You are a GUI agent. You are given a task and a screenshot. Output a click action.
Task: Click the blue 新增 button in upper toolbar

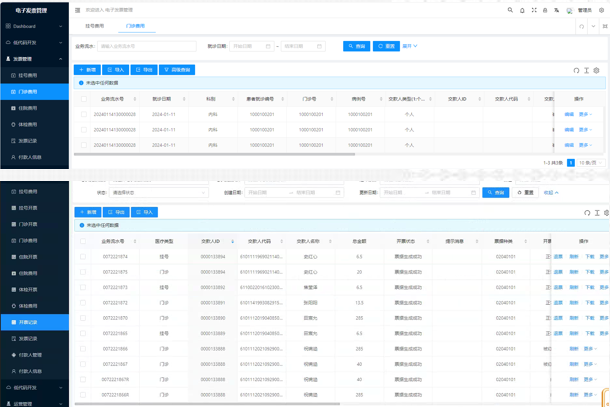point(87,70)
